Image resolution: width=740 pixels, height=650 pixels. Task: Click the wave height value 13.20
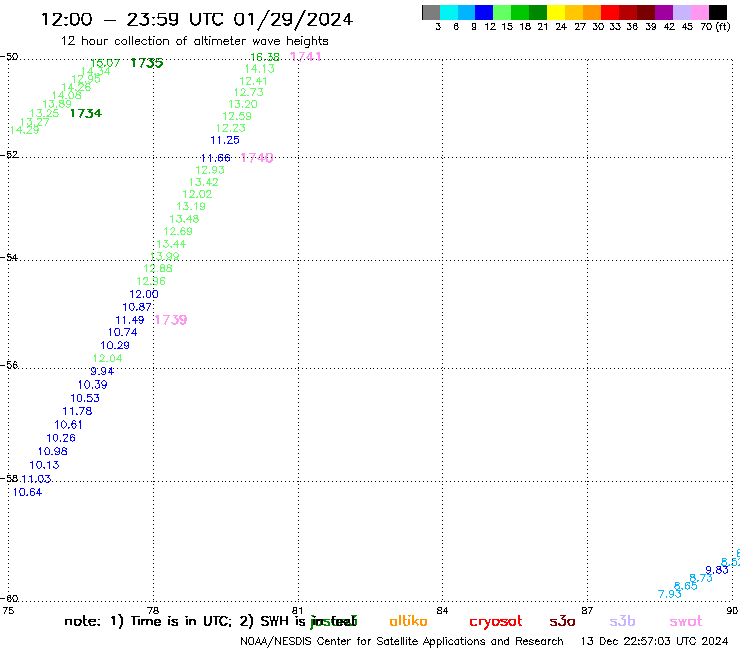tap(243, 104)
